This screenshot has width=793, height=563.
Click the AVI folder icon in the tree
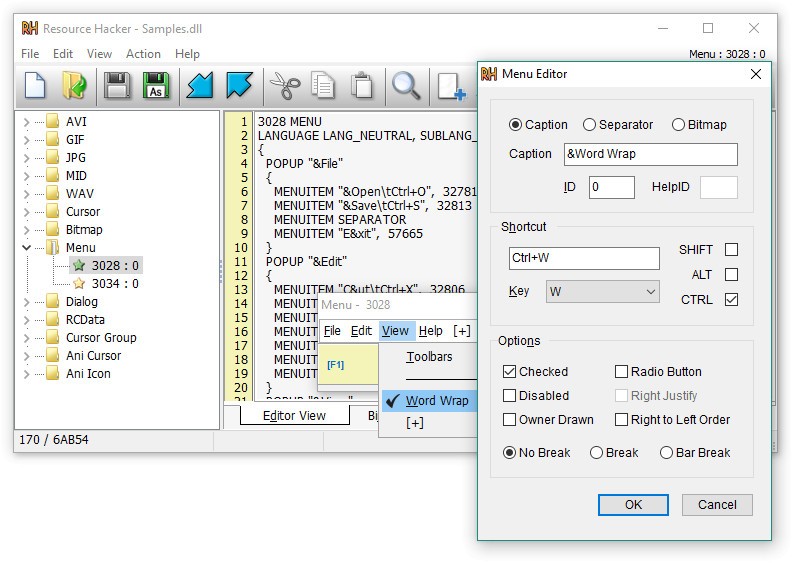(53, 121)
